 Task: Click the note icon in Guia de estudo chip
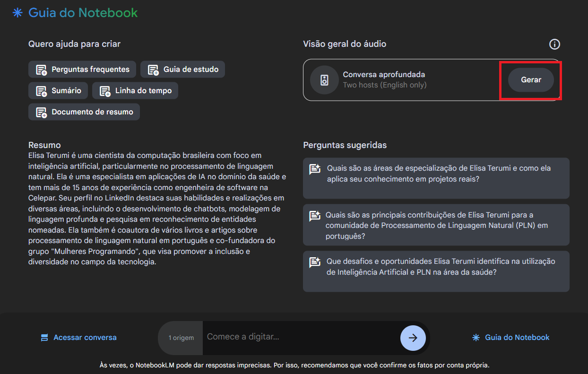click(153, 70)
